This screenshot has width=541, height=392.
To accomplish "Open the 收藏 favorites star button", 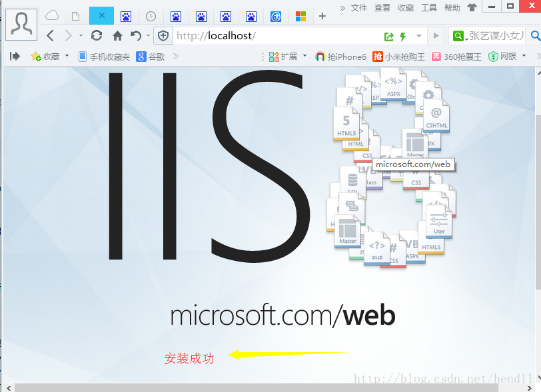I will 45,56.
